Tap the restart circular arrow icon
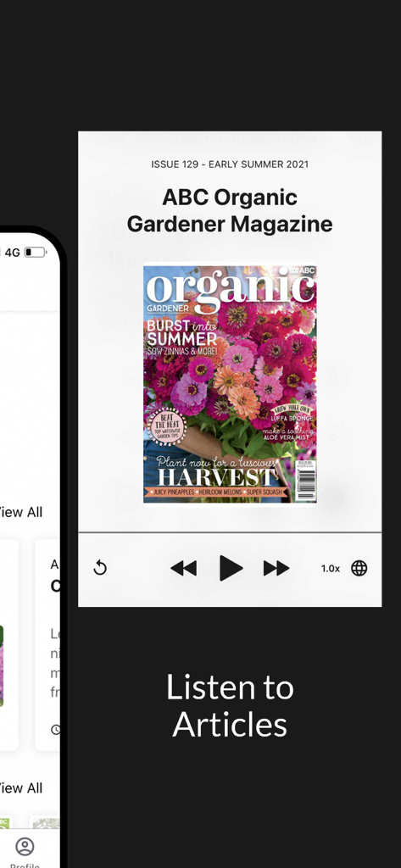The image size is (401, 868). point(100,568)
